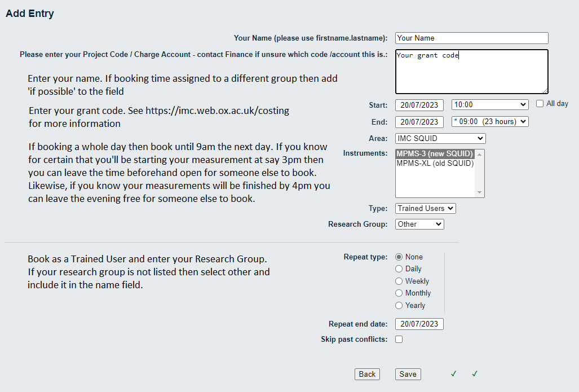
Task: Click the Your Name input field
Action: point(471,38)
